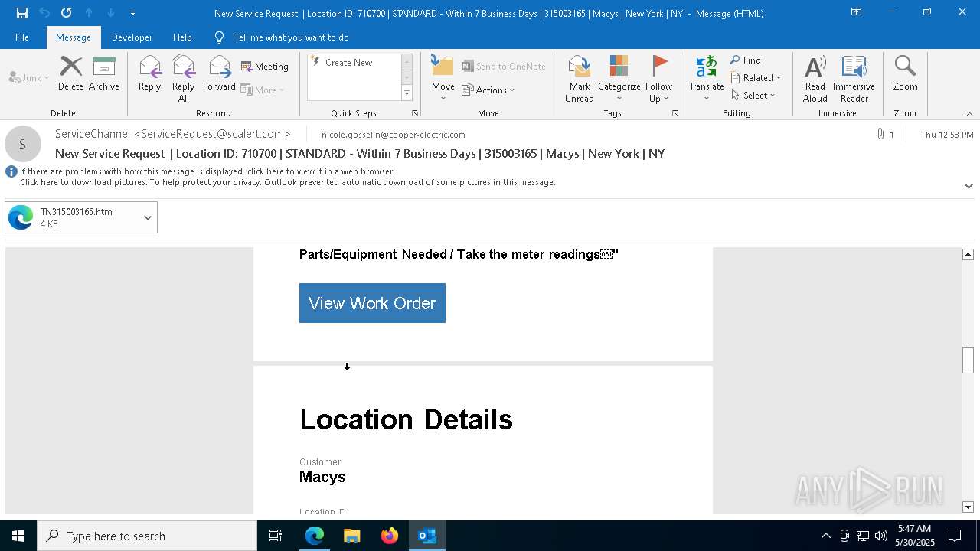The width and height of the screenshot is (980, 551).
Task: Click the Redo arrow in quick access toolbar
Action: pos(67,13)
